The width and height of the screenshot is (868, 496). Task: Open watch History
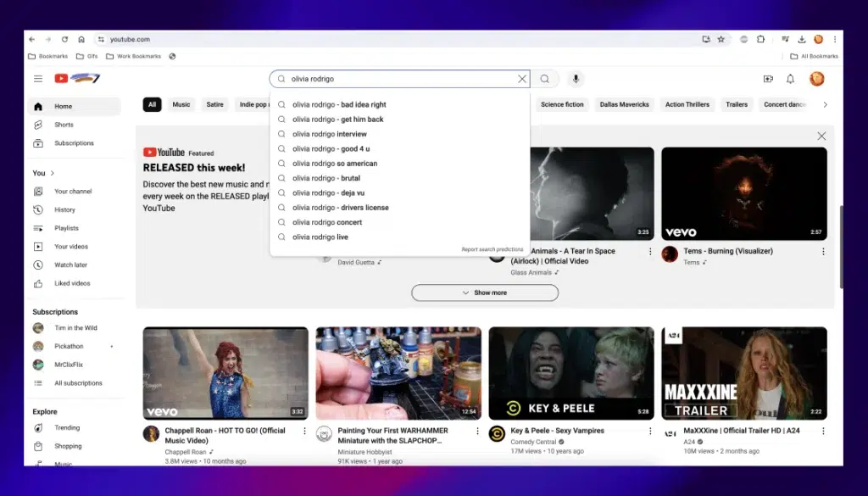[75, 209]
